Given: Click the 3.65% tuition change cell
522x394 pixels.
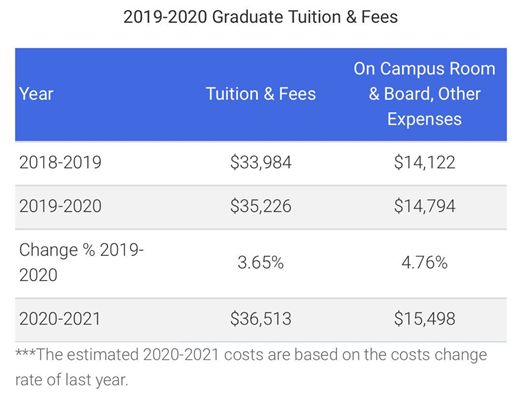Looking at the screenshot, I should pos(261,263).
